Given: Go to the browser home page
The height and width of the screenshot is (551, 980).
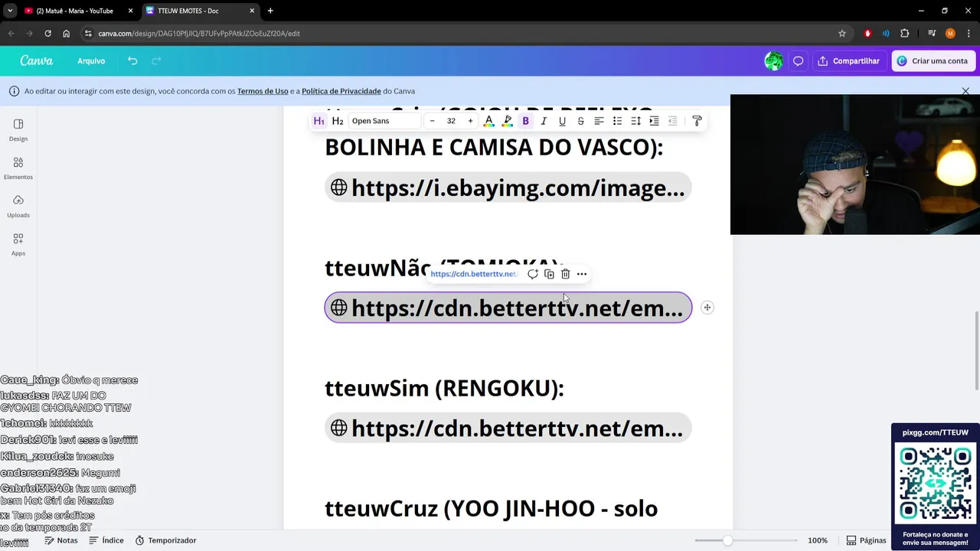Looking at the screenshot, I should (67, 34).
